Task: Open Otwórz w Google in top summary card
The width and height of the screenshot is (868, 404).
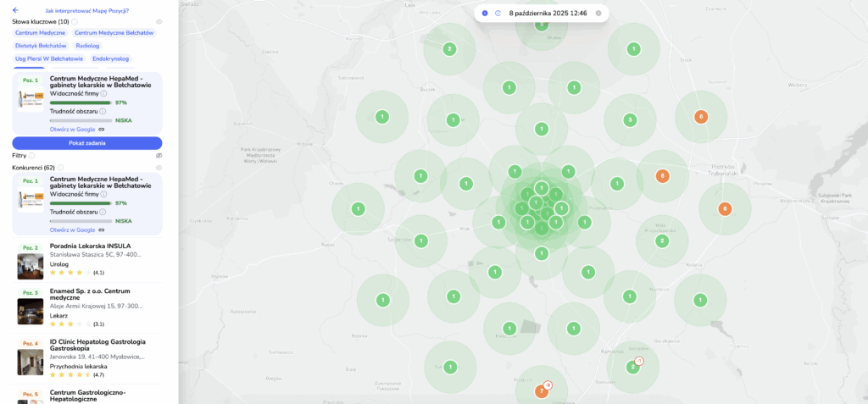Action: [x=73, y=129]
